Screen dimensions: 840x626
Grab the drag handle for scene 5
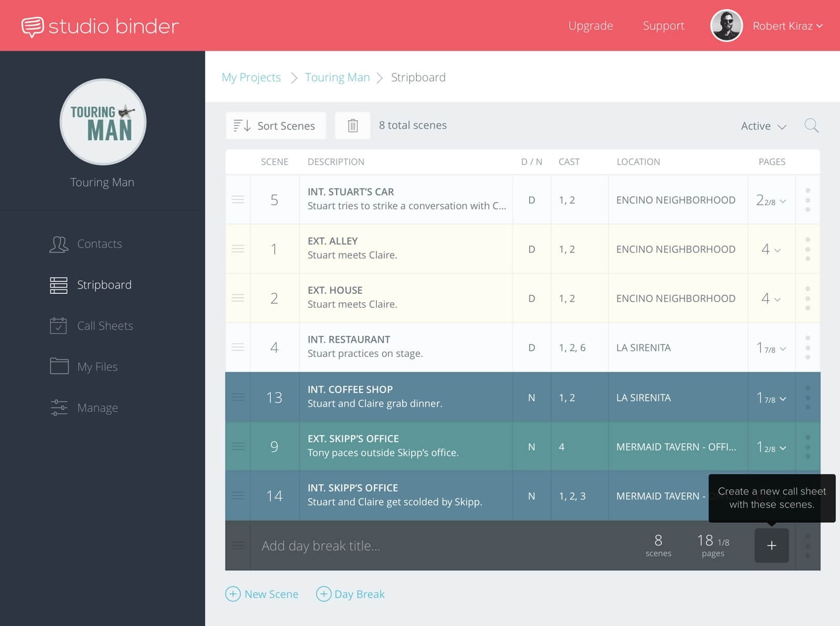coord(238,199)
